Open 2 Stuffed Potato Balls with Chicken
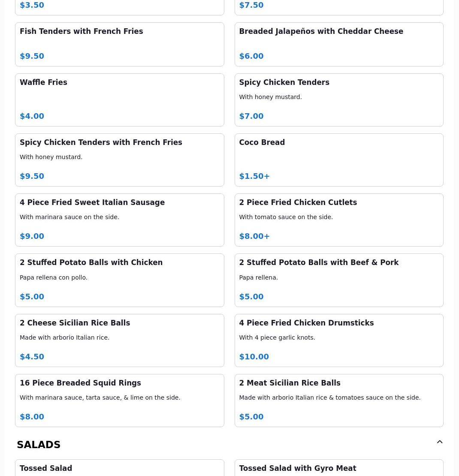The image size is (459, 476). [x=119, y=280]
